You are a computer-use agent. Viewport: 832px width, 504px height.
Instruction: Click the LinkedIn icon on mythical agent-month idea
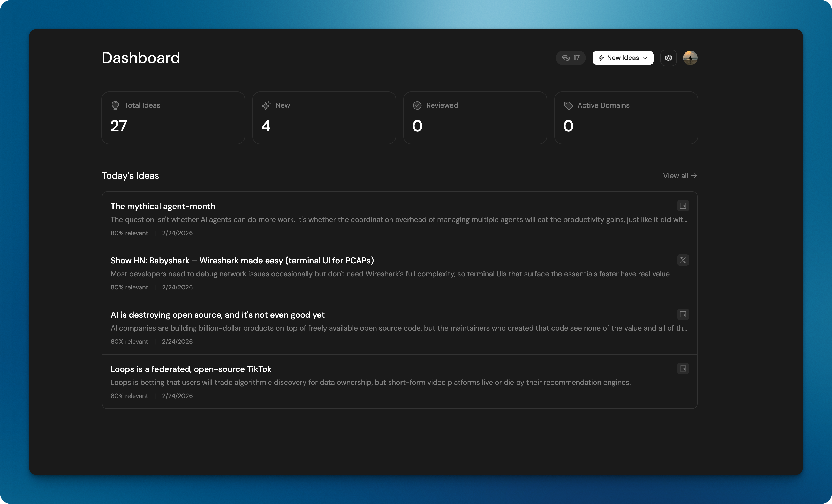click(683, 205)
